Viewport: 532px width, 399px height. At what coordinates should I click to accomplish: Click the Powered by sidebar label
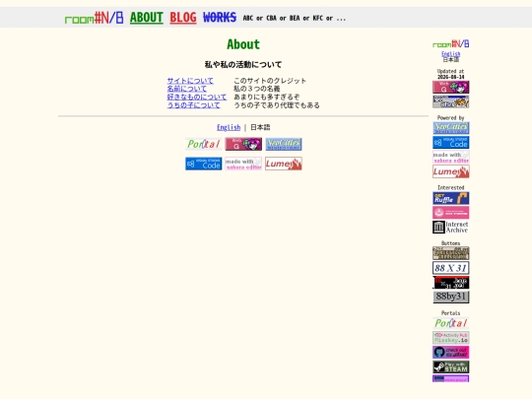[451, 118]
